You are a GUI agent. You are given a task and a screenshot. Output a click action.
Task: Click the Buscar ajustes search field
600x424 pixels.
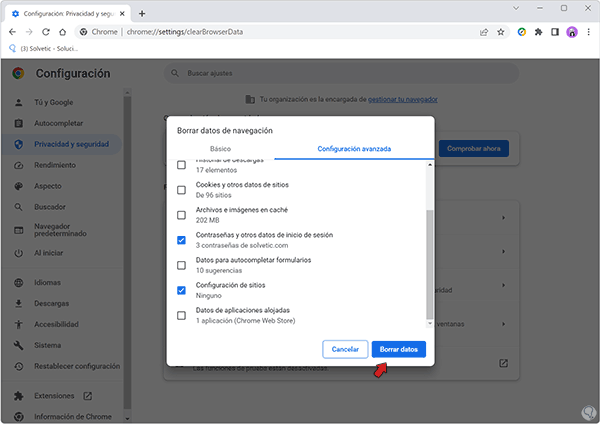[x=340, y=74]
